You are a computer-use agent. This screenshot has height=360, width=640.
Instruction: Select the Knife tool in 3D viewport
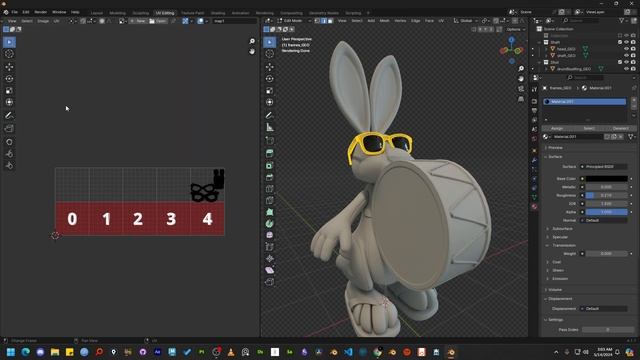point(269,200)
